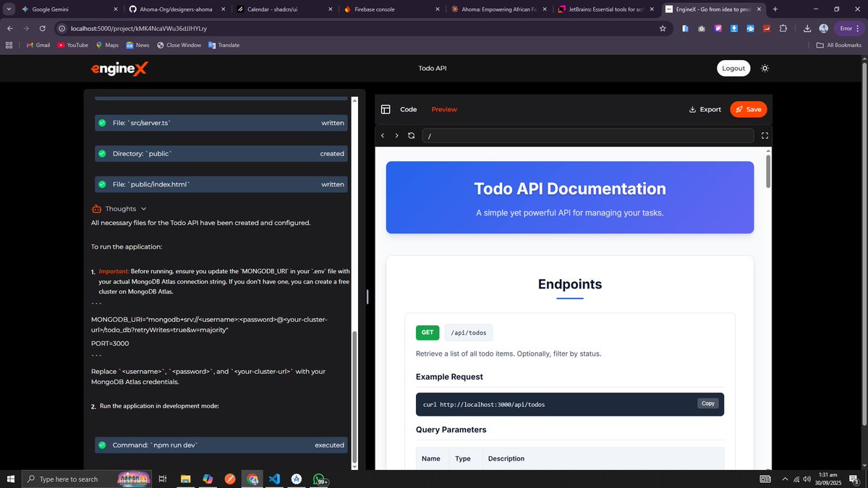This screenshot has height=488, width=868.
Task: Click the resize handle between chat and preview
Action: coord(367,296)
